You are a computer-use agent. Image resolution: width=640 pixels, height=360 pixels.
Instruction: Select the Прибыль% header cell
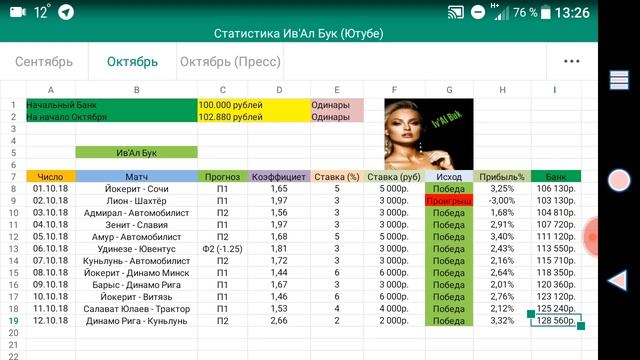click(502, 177)
